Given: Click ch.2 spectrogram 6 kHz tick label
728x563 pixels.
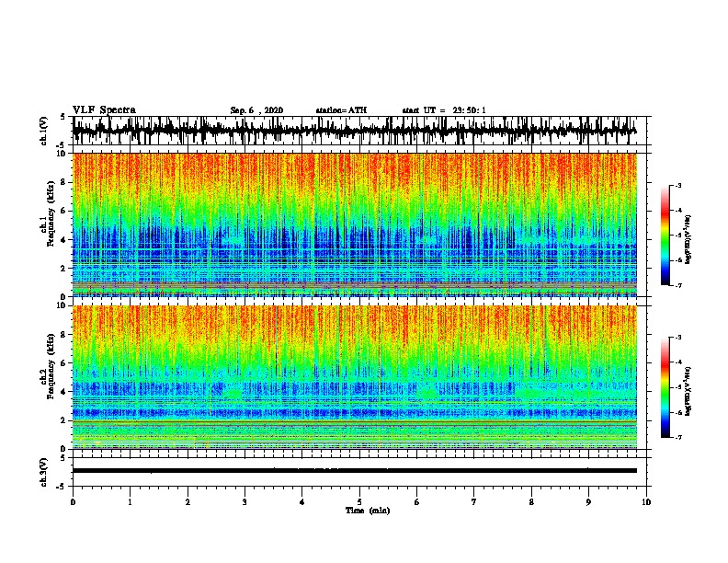Looking at the screenshot, I should (x=64, y=362).
